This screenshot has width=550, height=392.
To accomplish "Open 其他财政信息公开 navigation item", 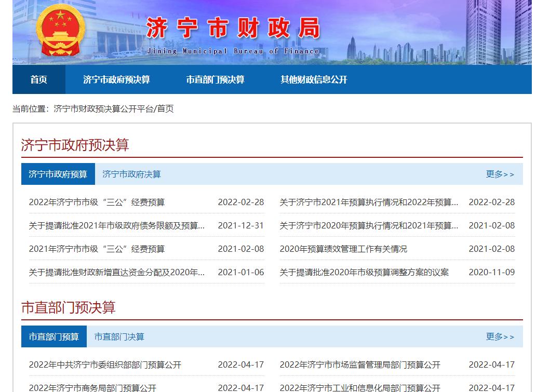I will coord(314,79).
